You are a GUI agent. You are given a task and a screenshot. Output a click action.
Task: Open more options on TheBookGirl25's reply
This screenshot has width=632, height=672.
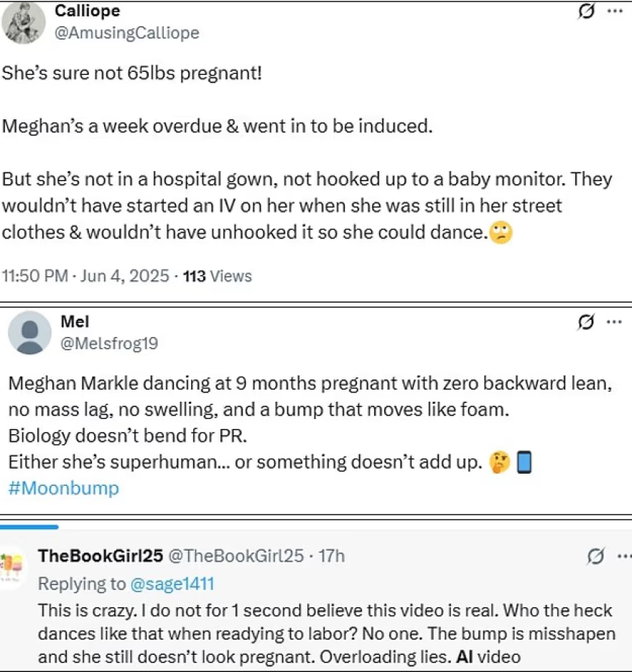625,556
